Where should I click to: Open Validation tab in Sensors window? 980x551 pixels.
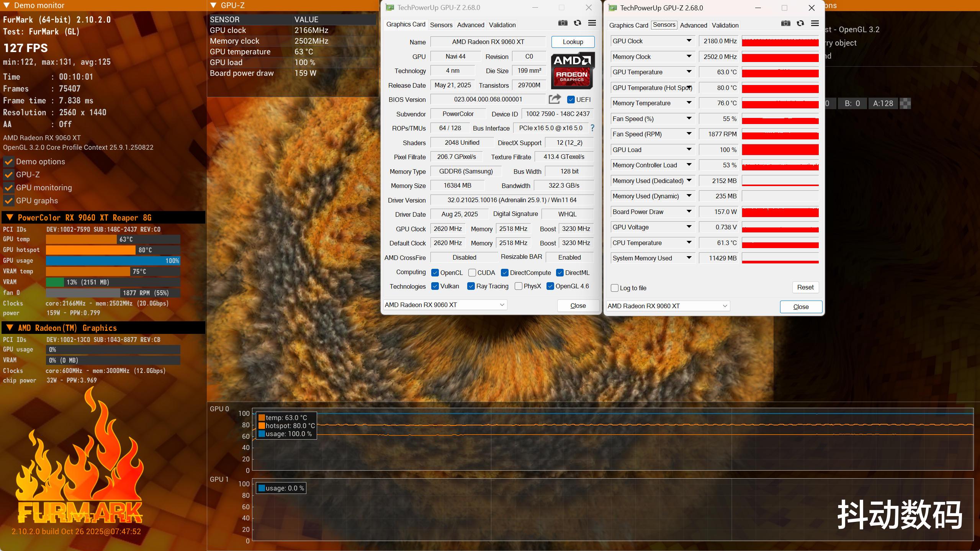pos(725,25)
